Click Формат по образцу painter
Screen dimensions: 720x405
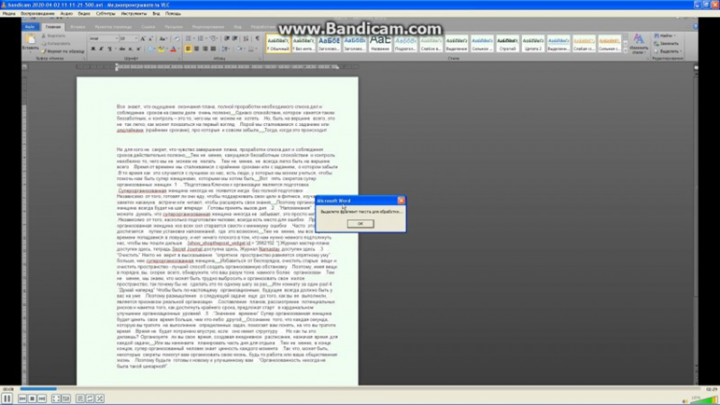coord(63,51)
